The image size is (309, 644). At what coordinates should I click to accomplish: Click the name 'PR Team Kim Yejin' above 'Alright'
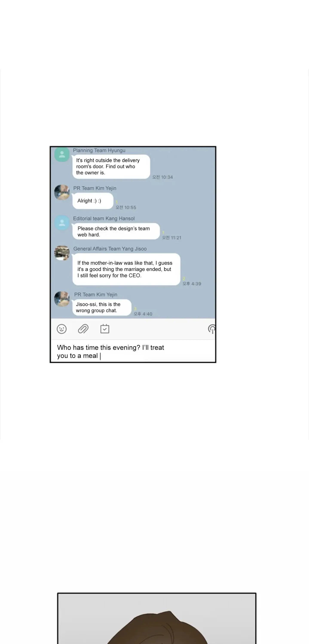coord(95,188)
